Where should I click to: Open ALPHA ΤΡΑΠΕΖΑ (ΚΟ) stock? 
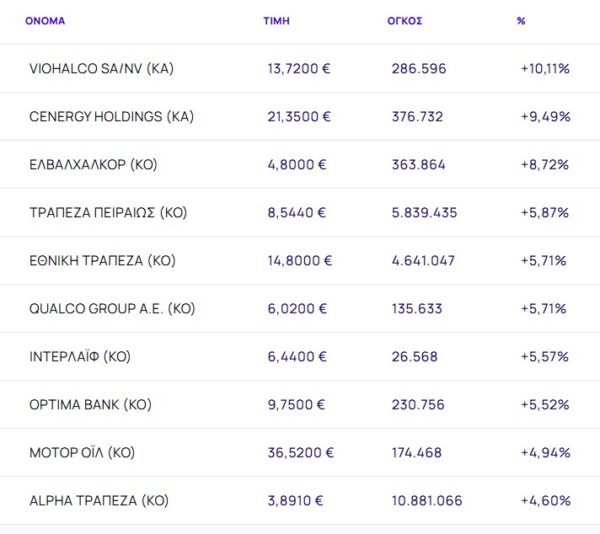99,500
